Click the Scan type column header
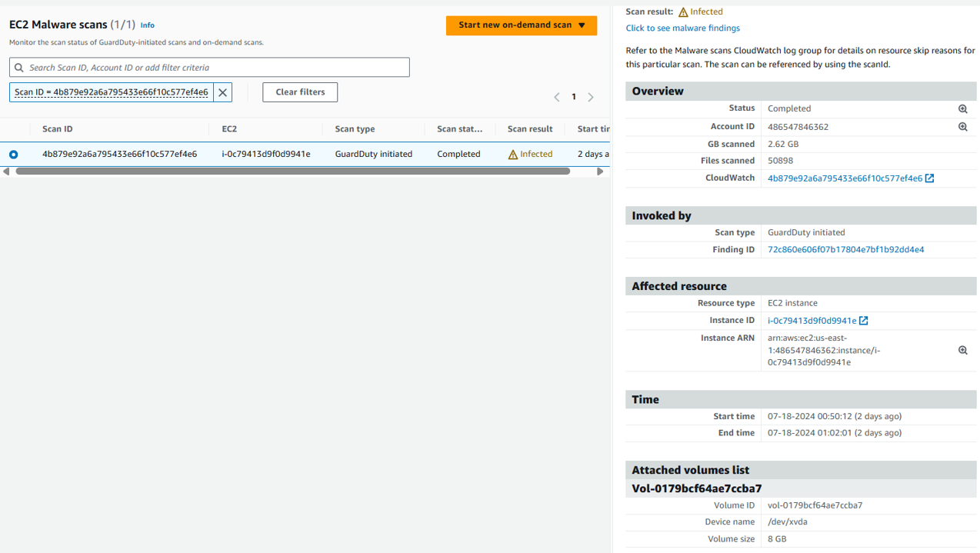The width and height of the screenshot is (980, 553). 355,129
